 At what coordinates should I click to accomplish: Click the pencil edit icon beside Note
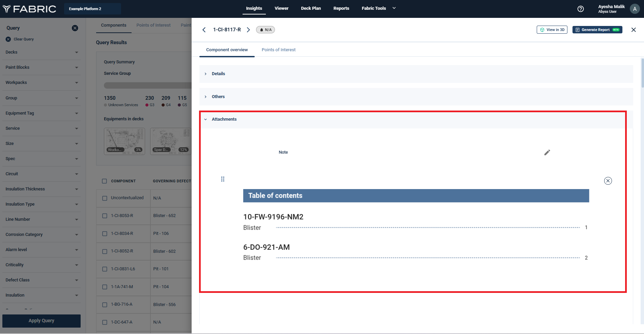(x=547, y=152)
